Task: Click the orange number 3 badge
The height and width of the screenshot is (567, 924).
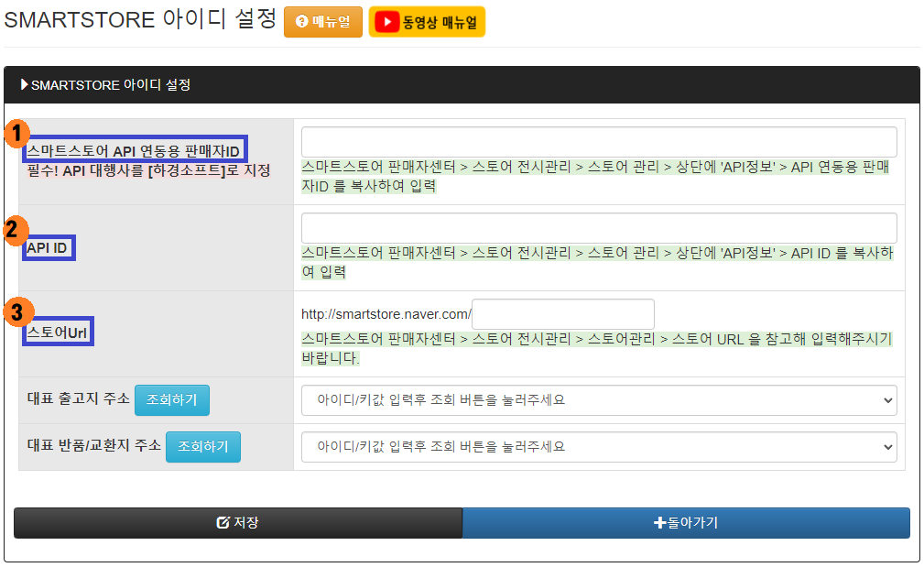Action: point(16,312)
